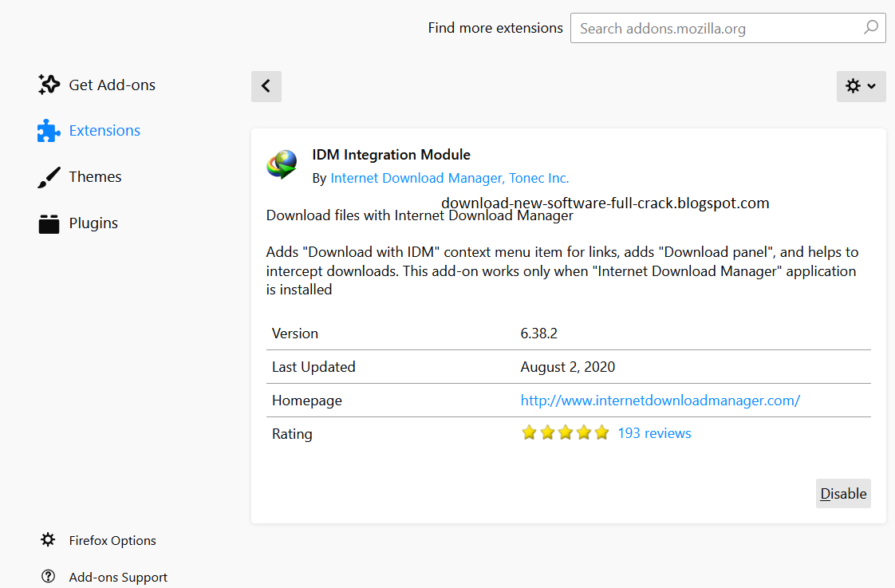Click the Version row label
895x588 pixels.
(295, 333)
